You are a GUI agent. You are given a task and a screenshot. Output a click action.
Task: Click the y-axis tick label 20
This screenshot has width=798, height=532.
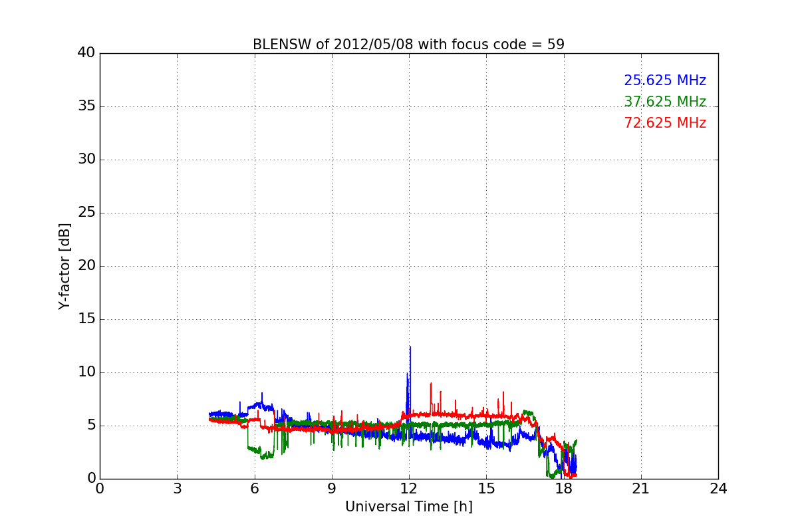point(86,266)
